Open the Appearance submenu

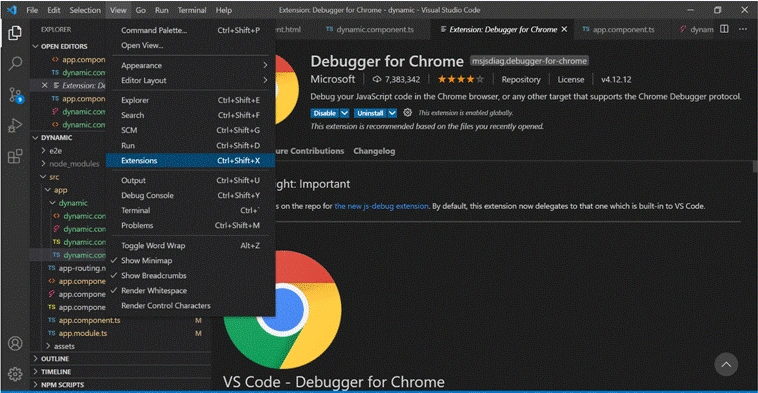190,65
